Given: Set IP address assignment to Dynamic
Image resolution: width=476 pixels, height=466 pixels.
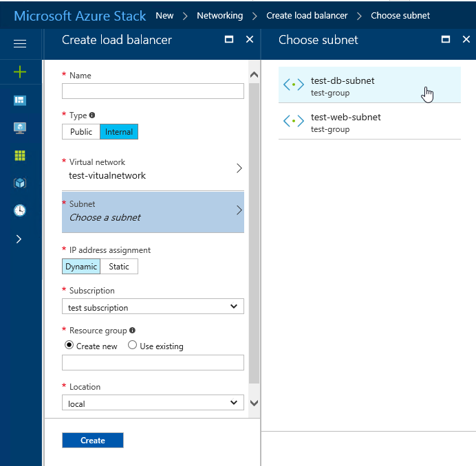Looking at the screenshot, I should (81, 267).
